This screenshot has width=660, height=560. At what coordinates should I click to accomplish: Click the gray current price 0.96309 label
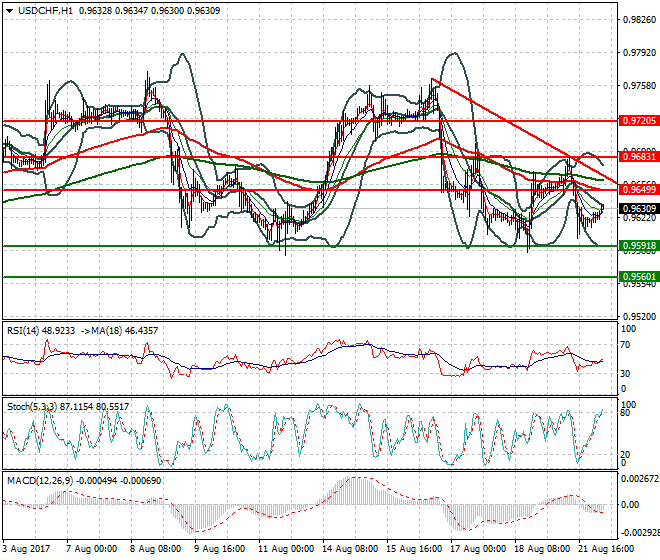tap(638, 209)
